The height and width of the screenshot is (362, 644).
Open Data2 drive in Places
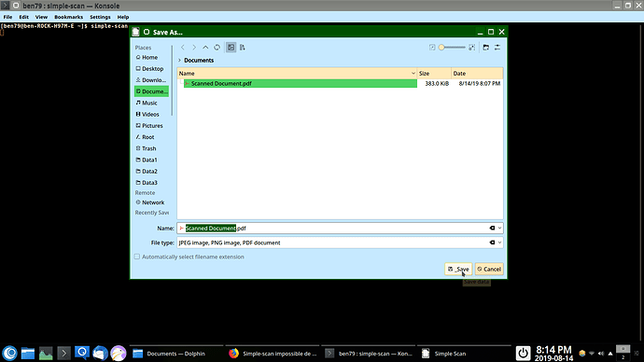(x=151, y=171)
